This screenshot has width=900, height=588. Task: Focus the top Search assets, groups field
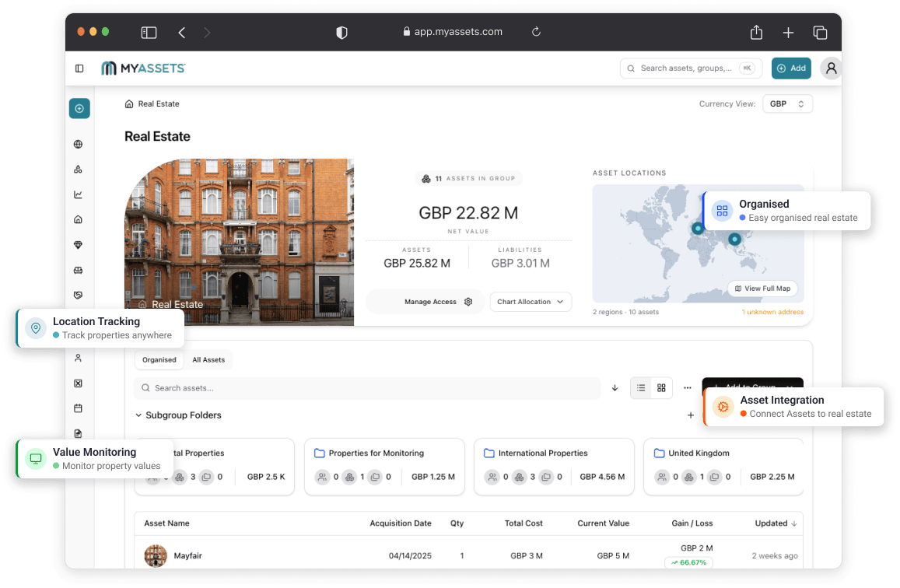tap(691, 68)
